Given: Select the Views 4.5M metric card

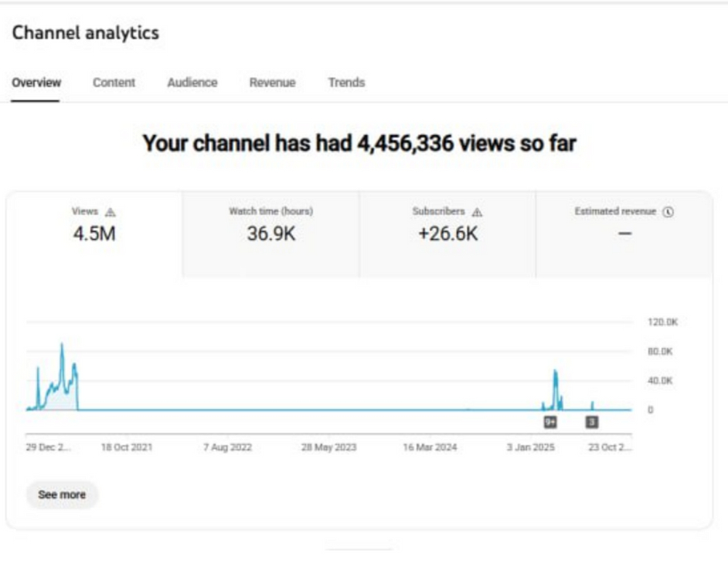Looking at the screenshot, I should pyautogui.click(x=94, y=234).
